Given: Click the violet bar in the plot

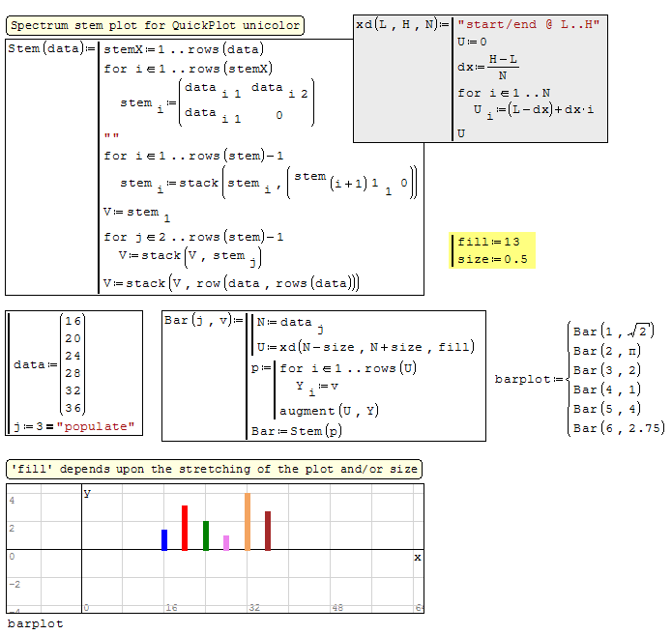Looking at the screenshot, I should [226, 542].
